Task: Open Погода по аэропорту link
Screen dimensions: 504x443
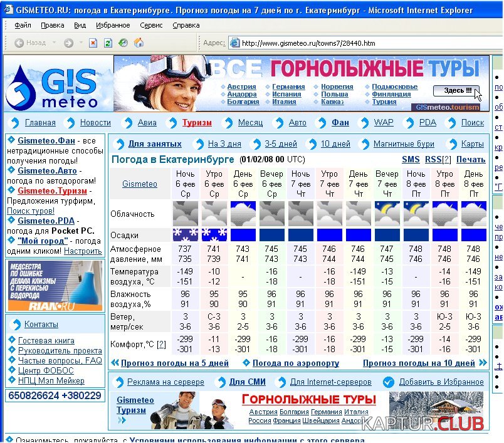Action: (x=296, y=363)
